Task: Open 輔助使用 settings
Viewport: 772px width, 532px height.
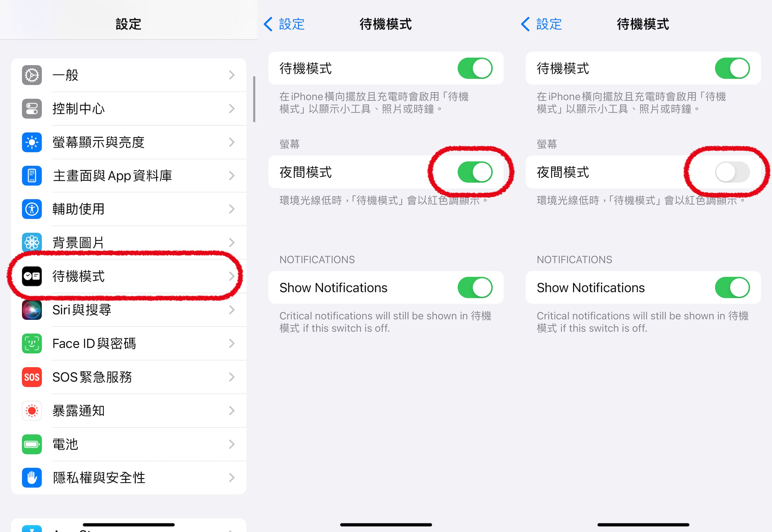Action: pyautogui.click(x=125, y=210)
